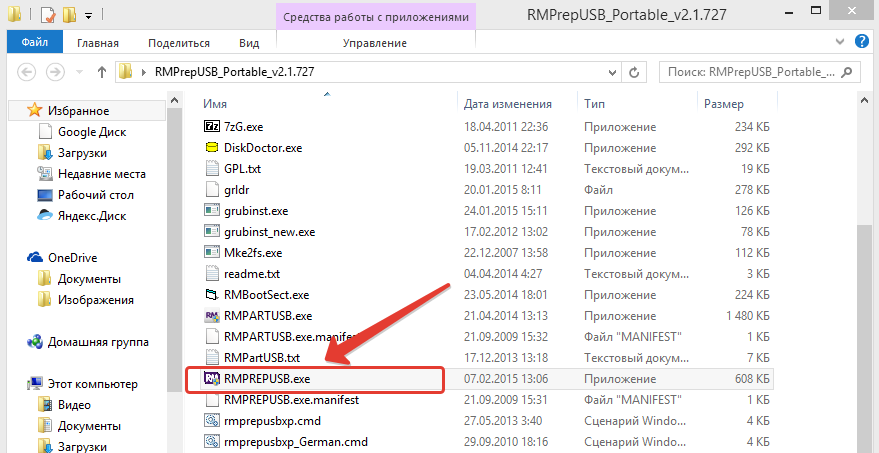Switch to the Главная ribbon tab
Screen dimensions: 879x453
pos(98,43)
